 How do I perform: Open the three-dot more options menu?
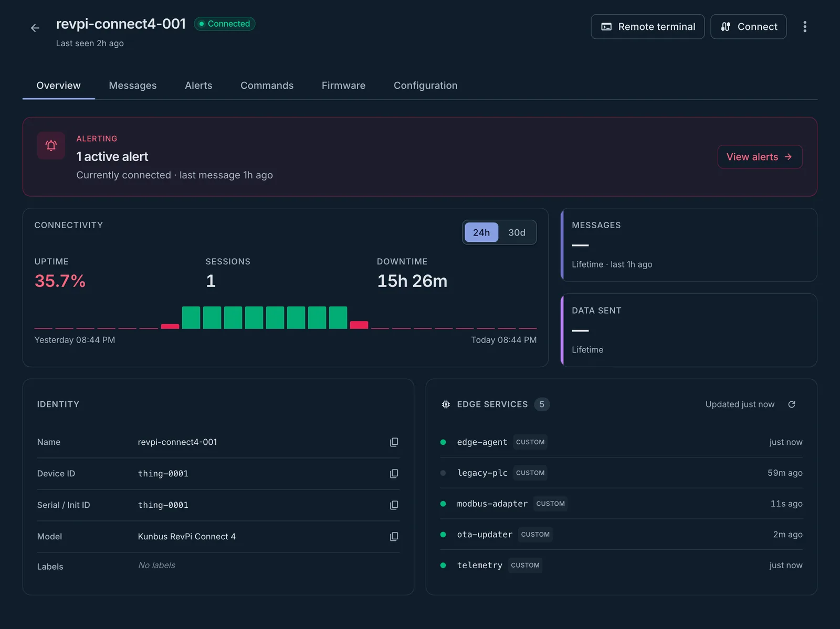805,27
